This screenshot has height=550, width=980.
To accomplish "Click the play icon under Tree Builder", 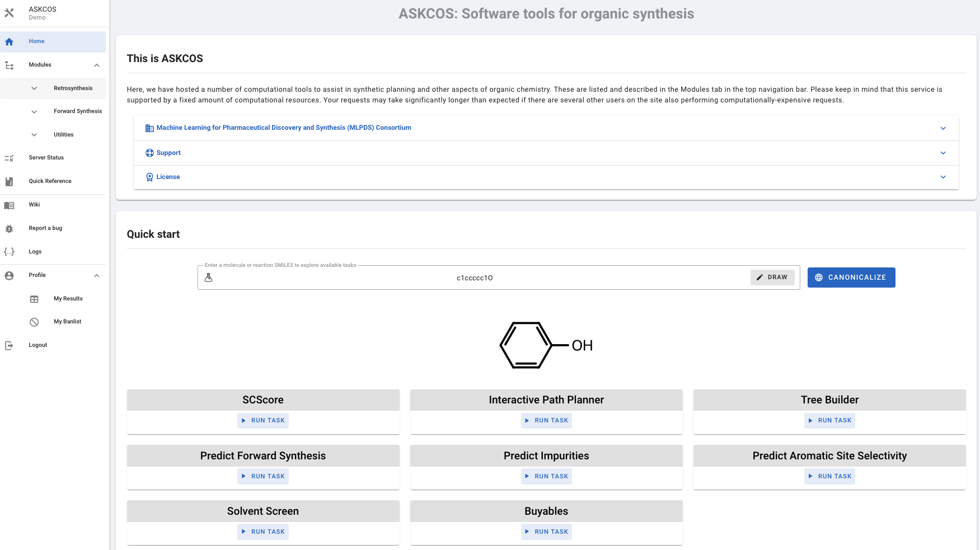I will [x=810, y=421].
